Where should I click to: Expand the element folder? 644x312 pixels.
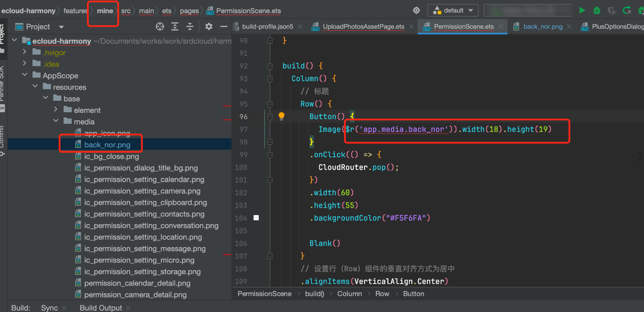pos(56,109)
